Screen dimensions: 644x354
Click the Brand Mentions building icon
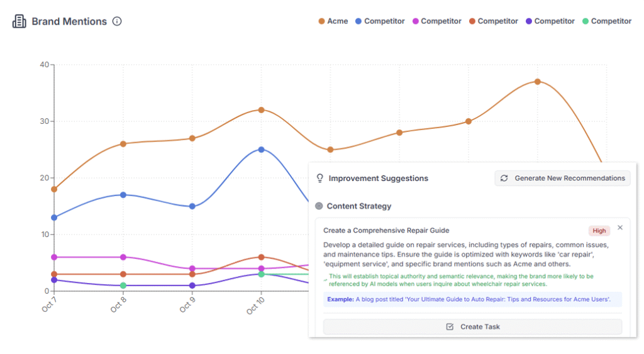coord(19,21)
